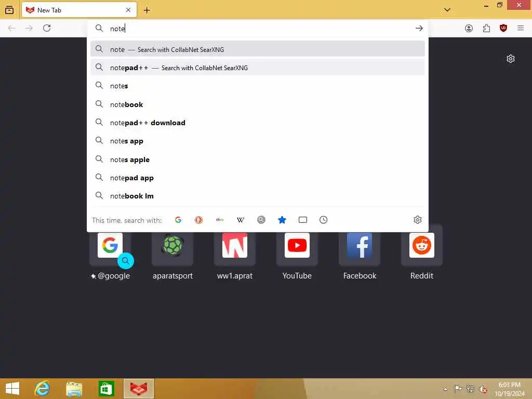The width and height of the screenshot is (532, 399).
Task: Open the extensions puzzle icon
Action: 486,28
